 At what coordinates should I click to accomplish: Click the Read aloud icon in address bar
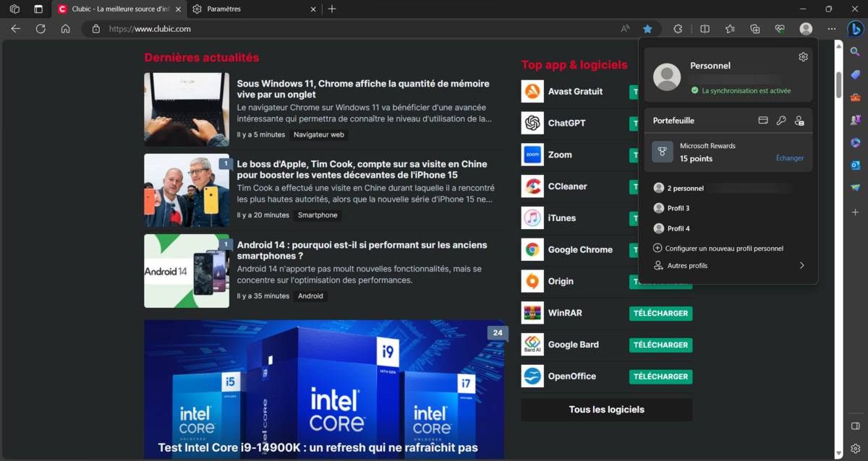pyautogui.click(x=625, y=29)
